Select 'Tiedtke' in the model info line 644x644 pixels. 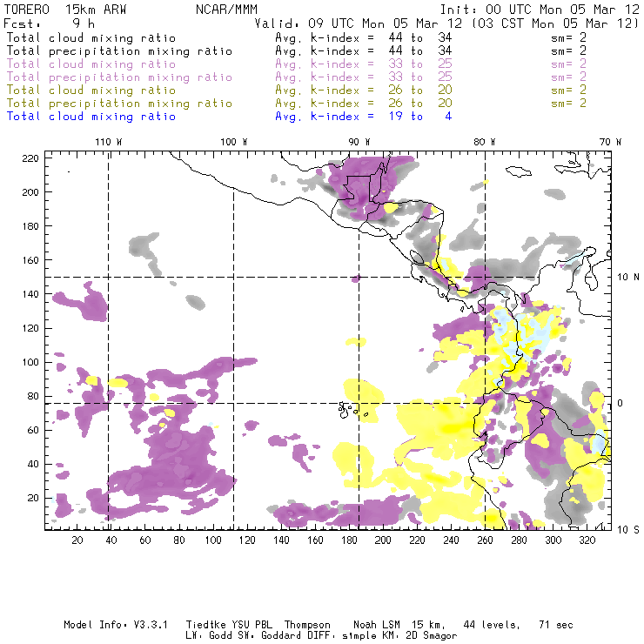click(206, 625)
